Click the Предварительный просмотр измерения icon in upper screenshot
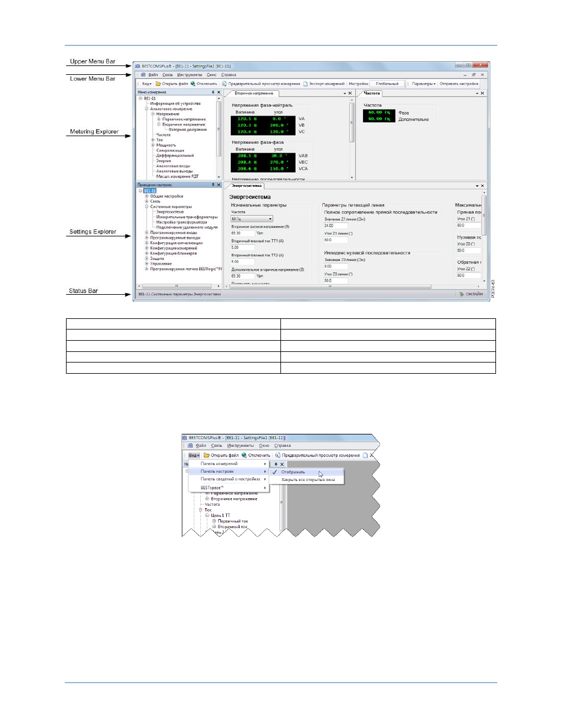Image resolution: width=562 pixels, height=728 pixels. point(224,84)
